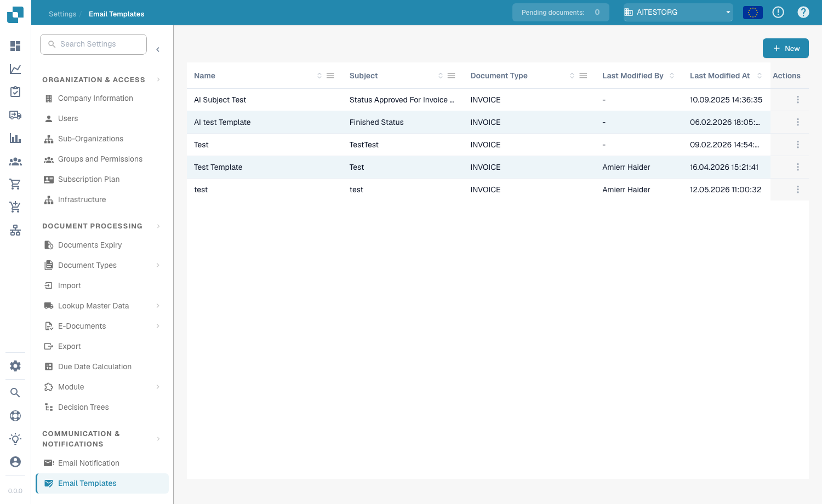Expand the Module submenu
Image resolution: width=822 pixels, height=504 pixels.
(158, 387)
